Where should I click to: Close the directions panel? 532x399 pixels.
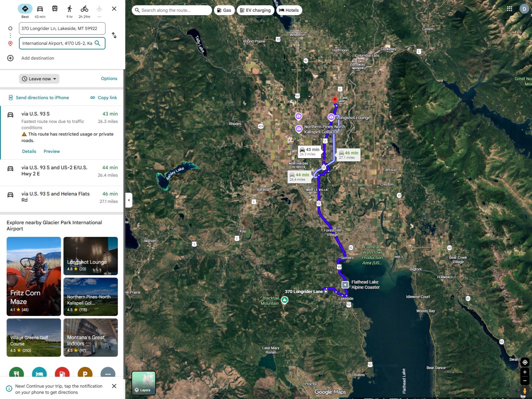pyautogui.click(x=114, y=9)
